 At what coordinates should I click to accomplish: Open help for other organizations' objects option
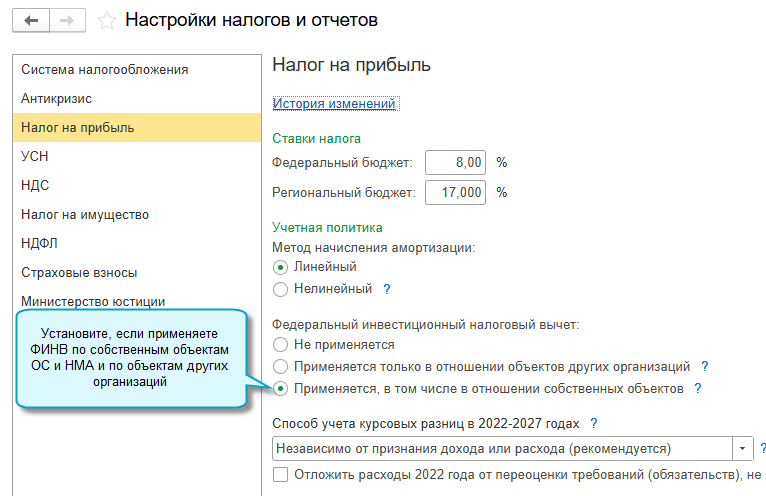[x=705, y=366]
